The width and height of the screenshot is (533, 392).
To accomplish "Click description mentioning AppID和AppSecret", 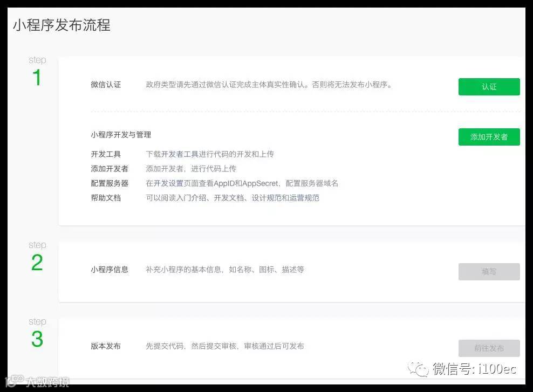I will coord(242,183).
